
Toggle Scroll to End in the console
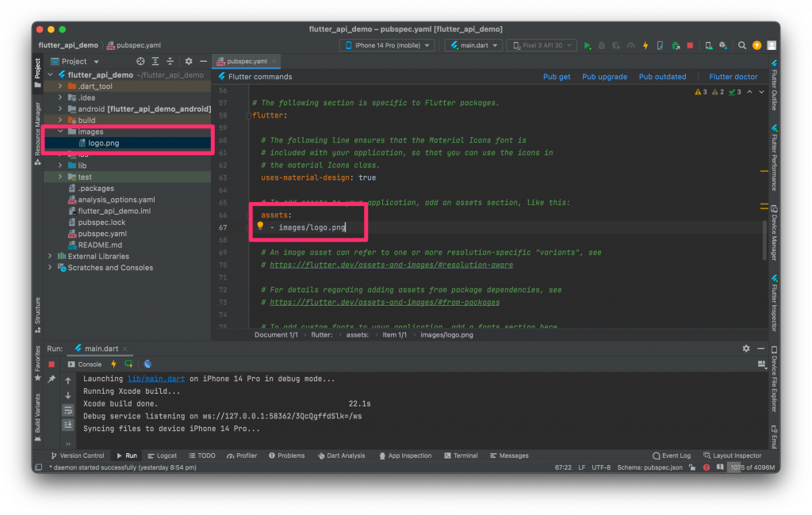[x=68, y=425]
